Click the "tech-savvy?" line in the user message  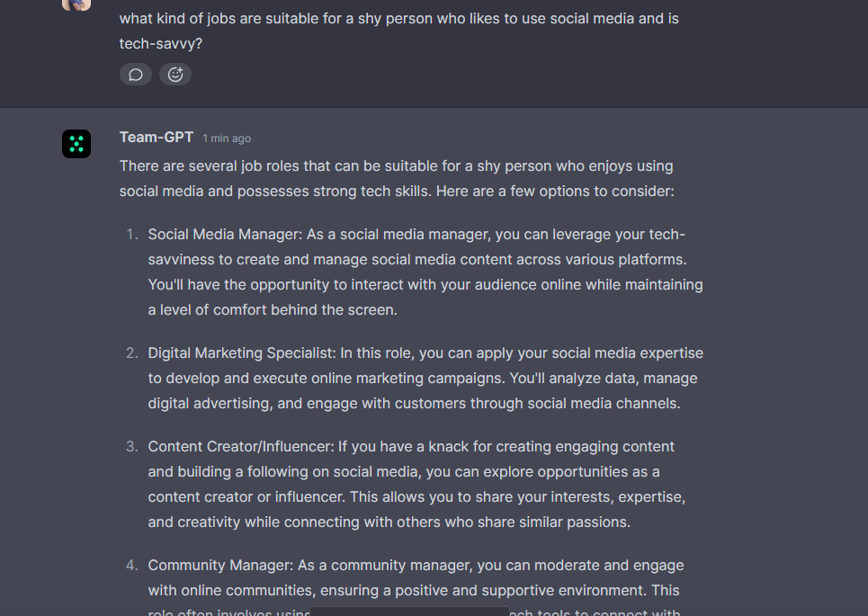pyautogui.click(x=161, y=44)
